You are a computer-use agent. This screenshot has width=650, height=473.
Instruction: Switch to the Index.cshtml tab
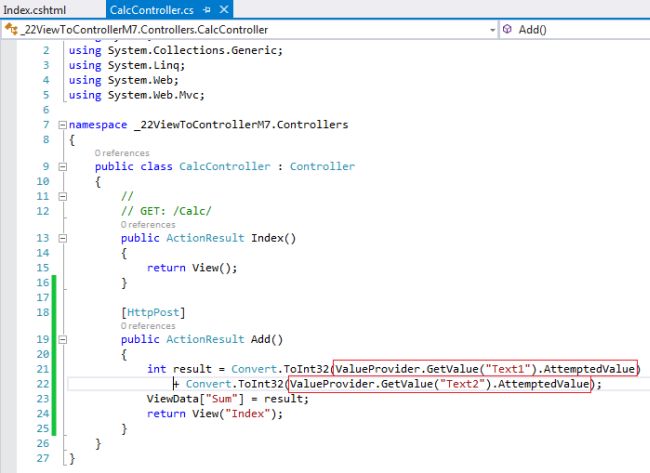click(35, 10)
